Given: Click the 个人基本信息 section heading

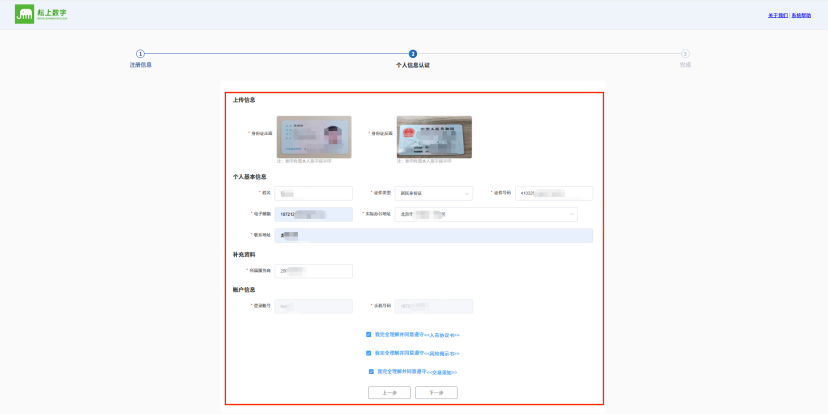Looking at the screenshot, I should point(250,177).
